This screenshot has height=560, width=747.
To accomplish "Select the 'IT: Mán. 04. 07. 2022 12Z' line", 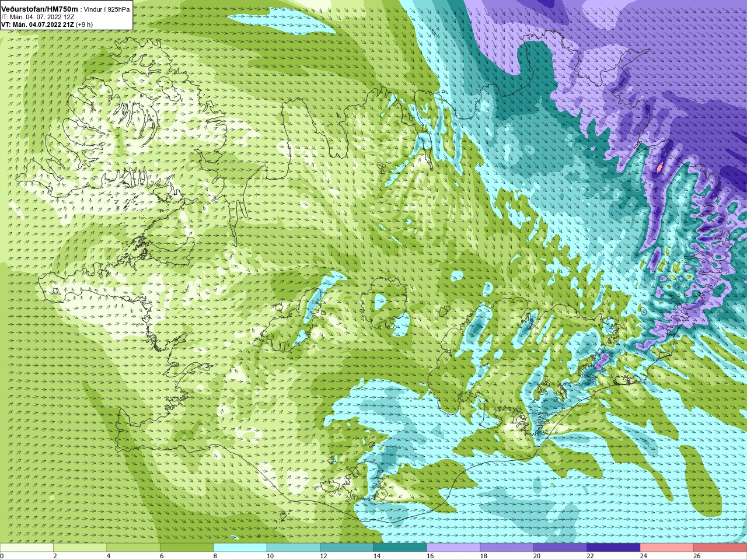I will 38,17.
